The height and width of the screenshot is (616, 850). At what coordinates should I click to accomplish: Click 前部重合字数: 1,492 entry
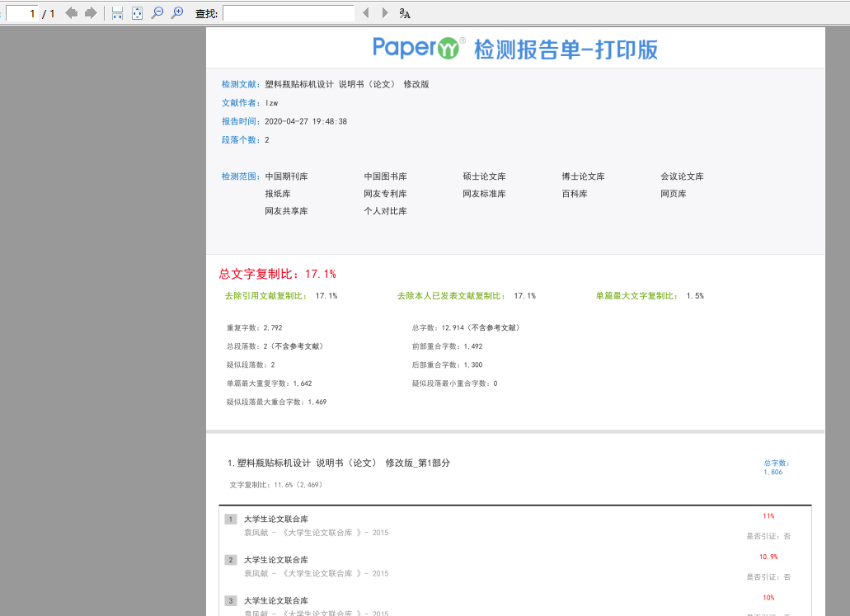click(x=447, y=346)
